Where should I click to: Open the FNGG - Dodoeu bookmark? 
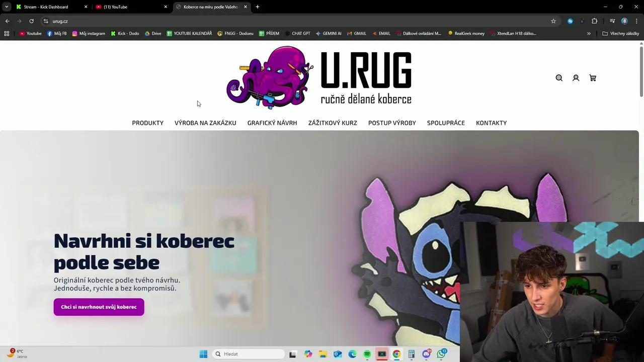click(x=235, y=34)
